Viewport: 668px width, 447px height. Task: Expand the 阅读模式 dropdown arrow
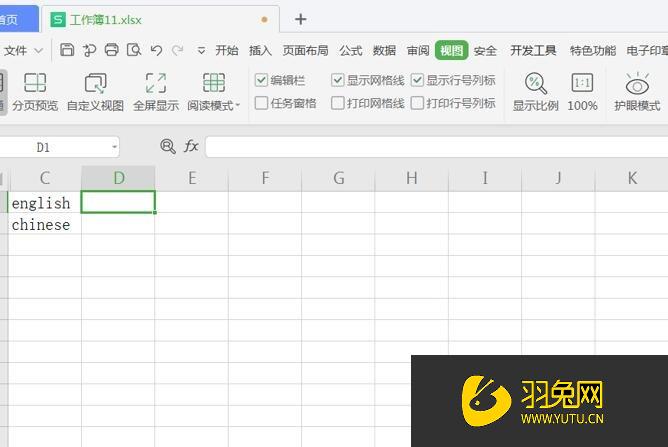[238, 105]
